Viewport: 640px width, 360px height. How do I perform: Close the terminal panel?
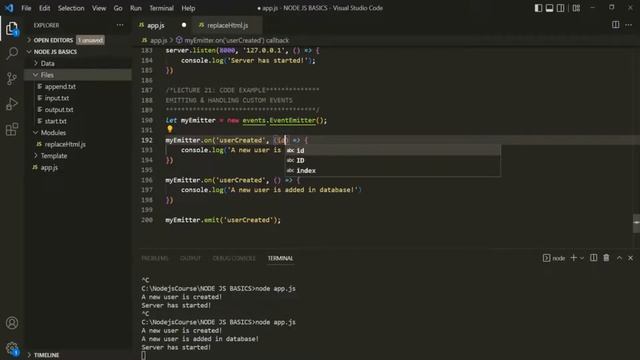[631, 258]
